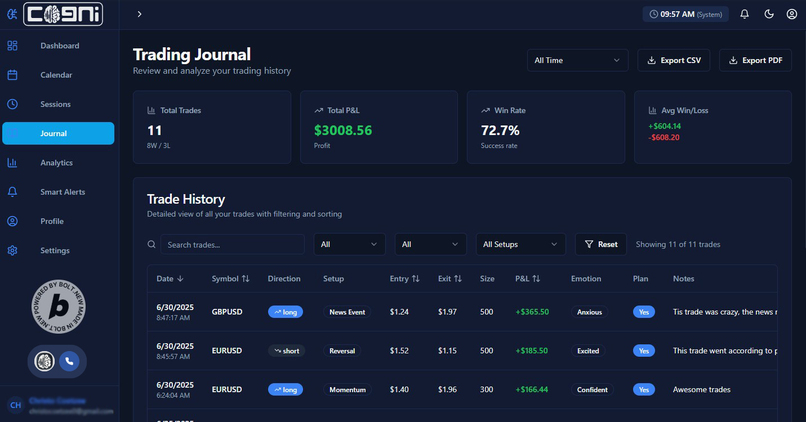The image size is (806, 422).
Task: Sort table by Exit column
Action: [450, 279]
